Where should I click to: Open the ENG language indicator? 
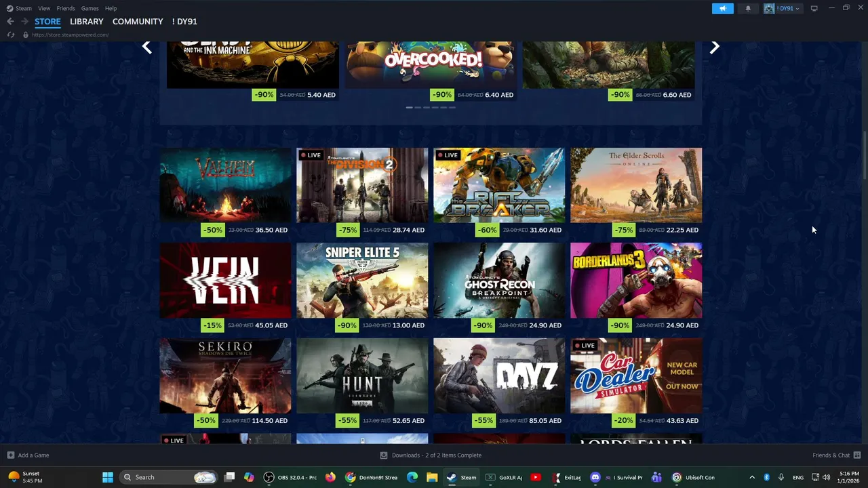[798, 477]
